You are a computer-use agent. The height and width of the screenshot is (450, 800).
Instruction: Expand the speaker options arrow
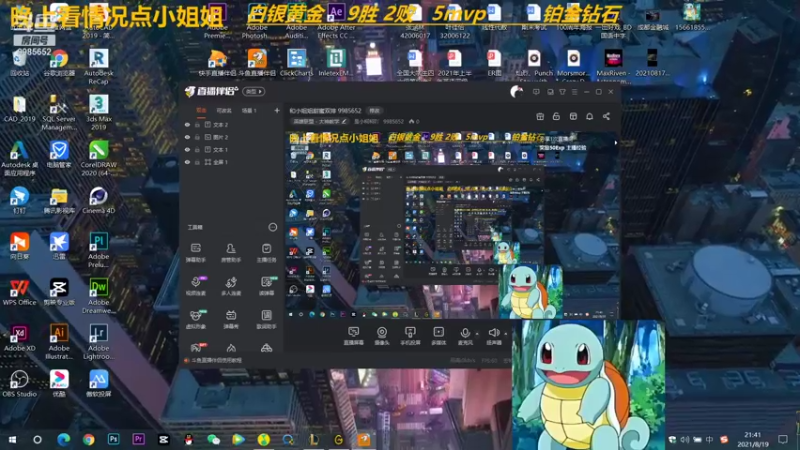(506, 334)
